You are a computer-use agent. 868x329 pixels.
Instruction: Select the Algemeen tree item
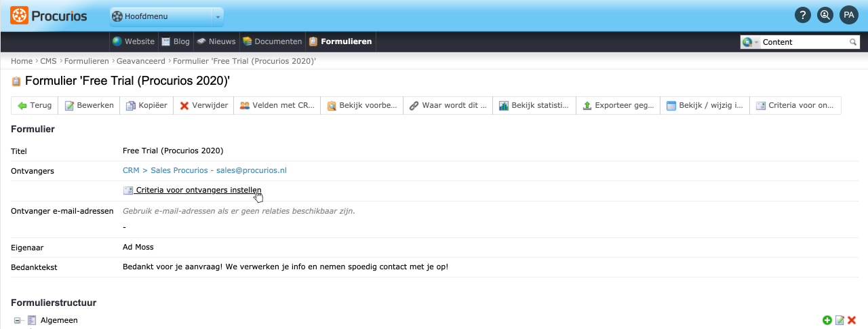59,320
